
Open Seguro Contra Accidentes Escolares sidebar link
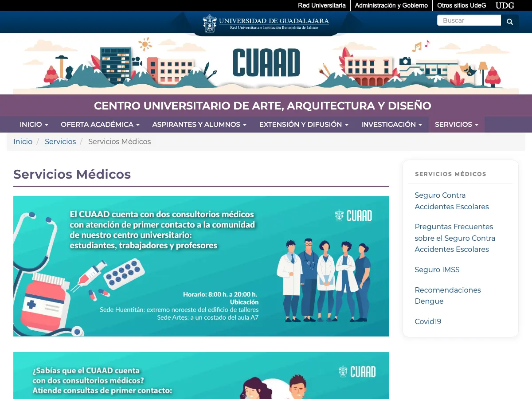pos(452,201)
